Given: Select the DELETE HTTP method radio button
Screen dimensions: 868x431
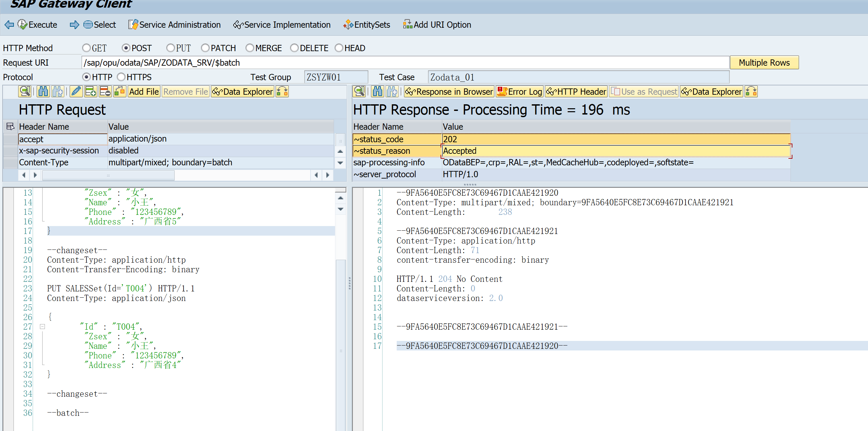Looking at the screenshot, I should pos(294,48).
